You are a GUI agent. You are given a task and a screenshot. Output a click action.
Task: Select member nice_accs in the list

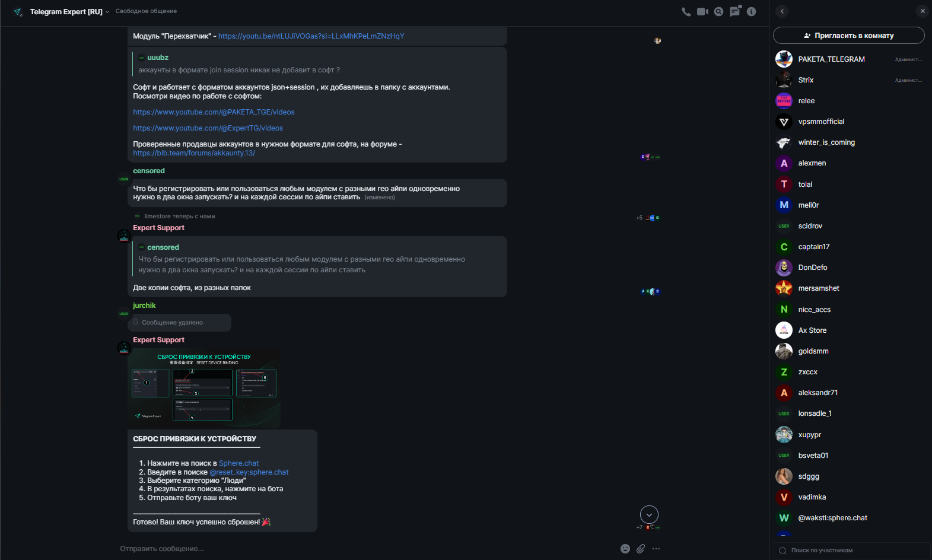(x=850, y=310)
